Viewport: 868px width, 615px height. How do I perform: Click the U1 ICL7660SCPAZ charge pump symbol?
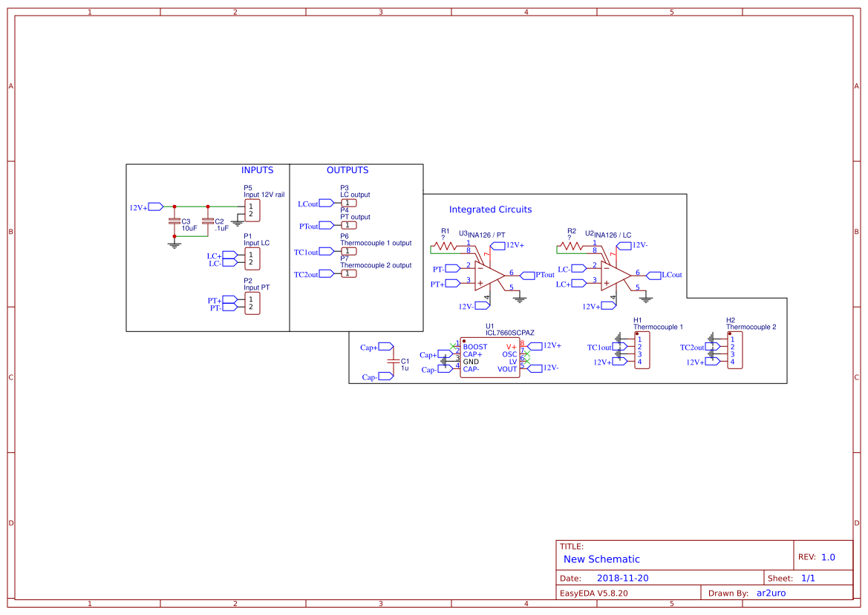click(x=490, y=357)
